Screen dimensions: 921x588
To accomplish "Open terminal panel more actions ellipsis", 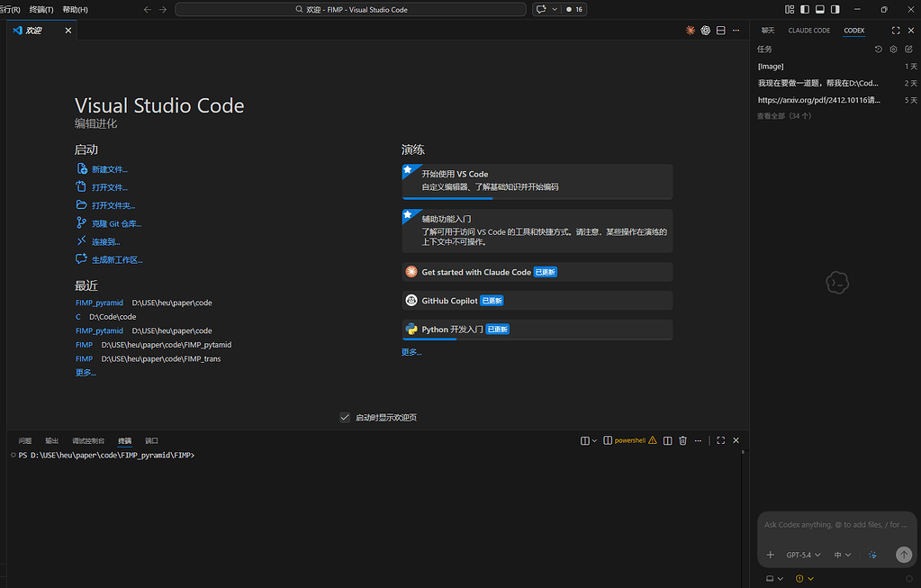I will click(698, 440).
